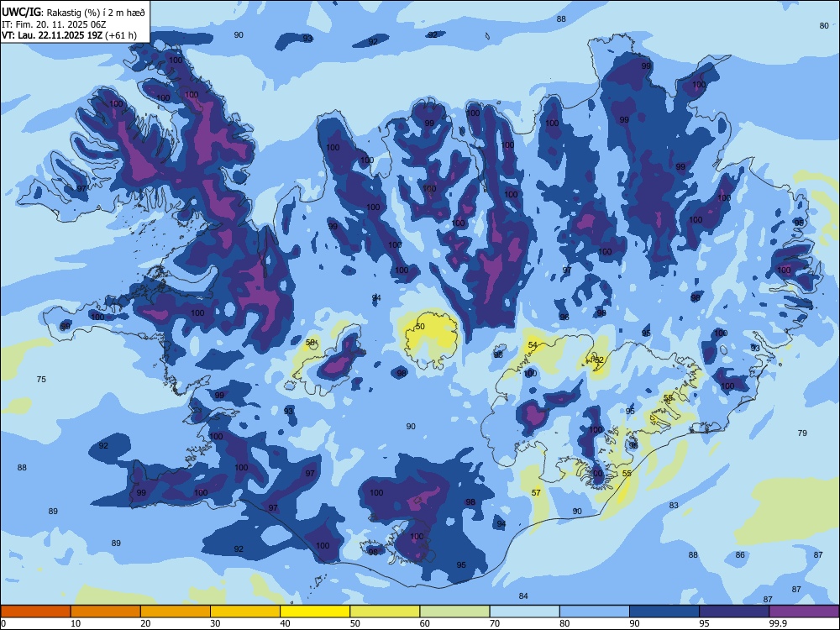840x630 pixels.
Task: Click the '75' humidity value on the map
Action: tap(41, 380)
